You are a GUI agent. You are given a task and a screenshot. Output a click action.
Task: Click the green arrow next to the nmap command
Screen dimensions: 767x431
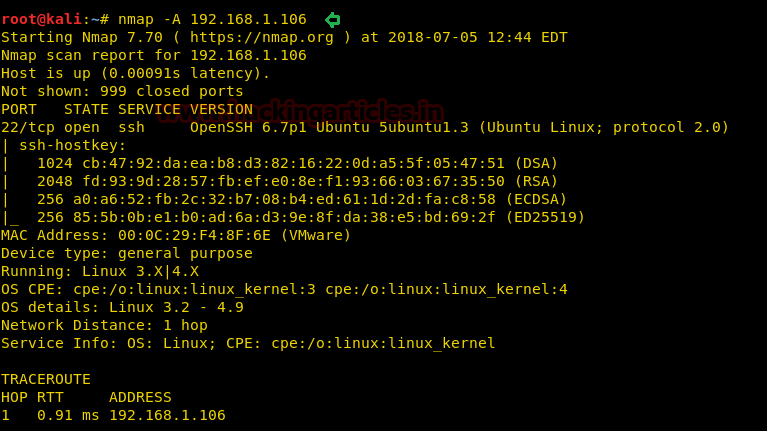[332, 19]
